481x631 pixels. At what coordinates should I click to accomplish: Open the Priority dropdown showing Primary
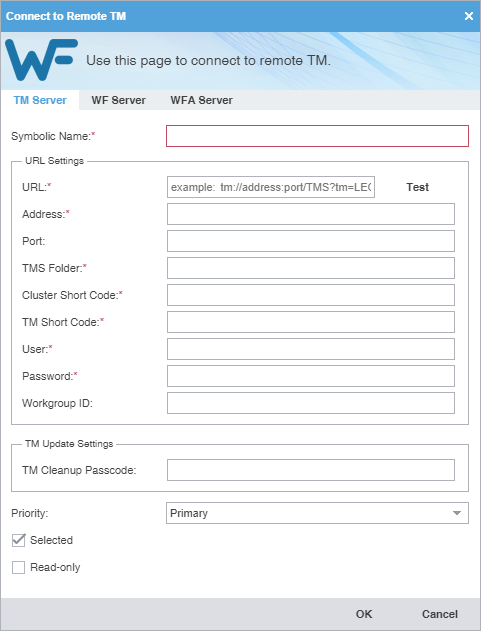pos(317,513)
